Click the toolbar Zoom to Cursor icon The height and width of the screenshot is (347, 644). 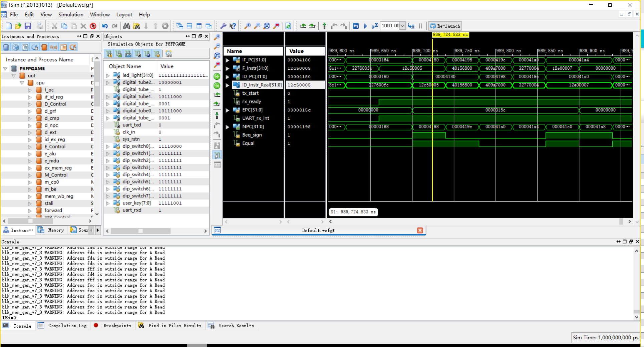click(x=276, y=26)
